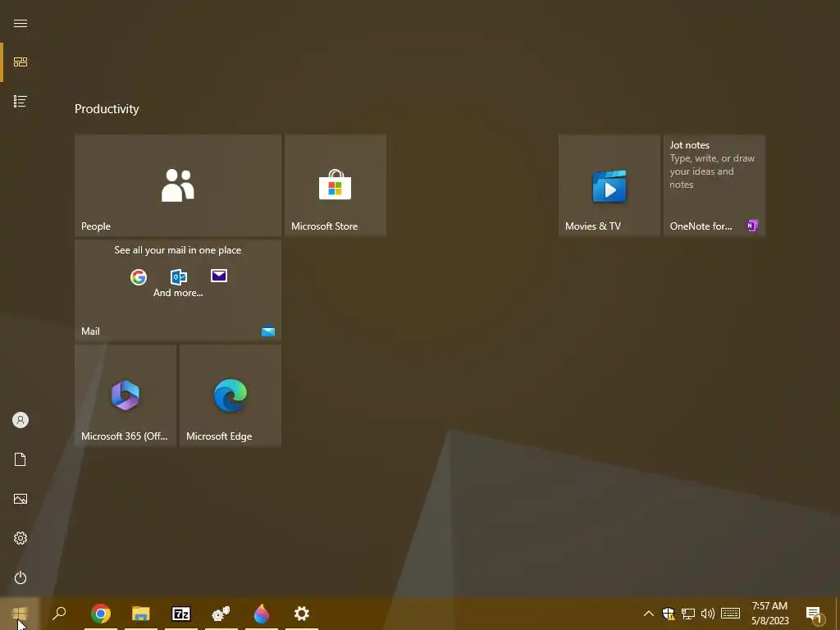Screen dimensions: 840x630
Task: Open the Action Center notifications icon
Action: coord(815,614)
